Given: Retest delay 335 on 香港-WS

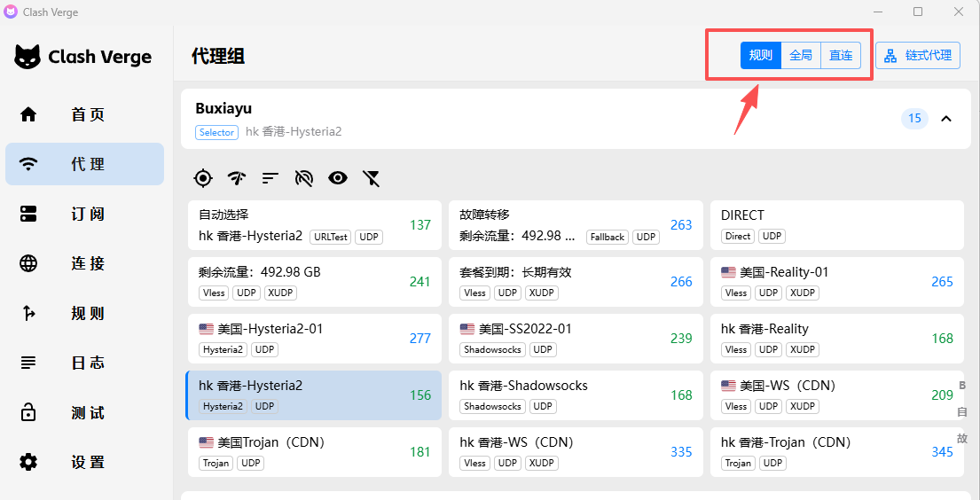Looking at the screenshot, I should [681, 452].
